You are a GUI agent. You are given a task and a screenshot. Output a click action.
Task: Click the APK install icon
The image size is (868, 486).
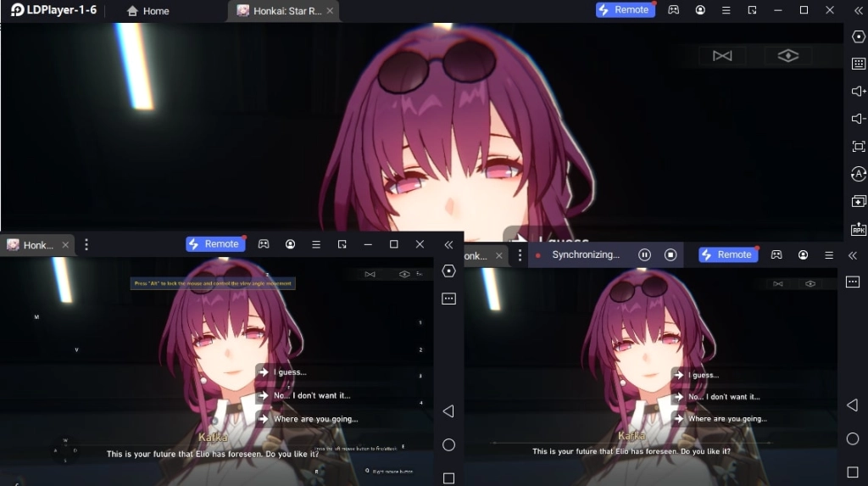click(858, 229)
